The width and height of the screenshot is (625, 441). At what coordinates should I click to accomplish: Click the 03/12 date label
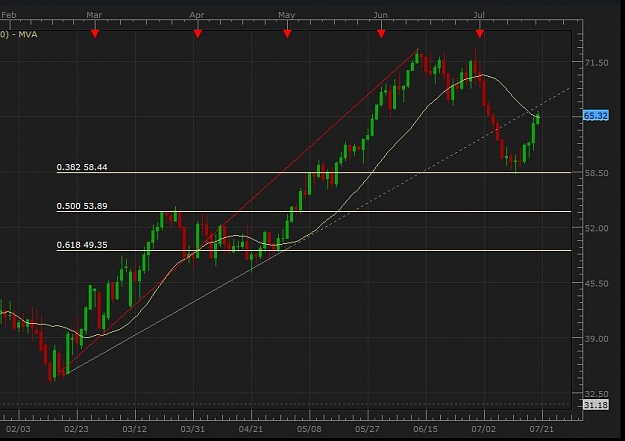click(x=134, y=429)
